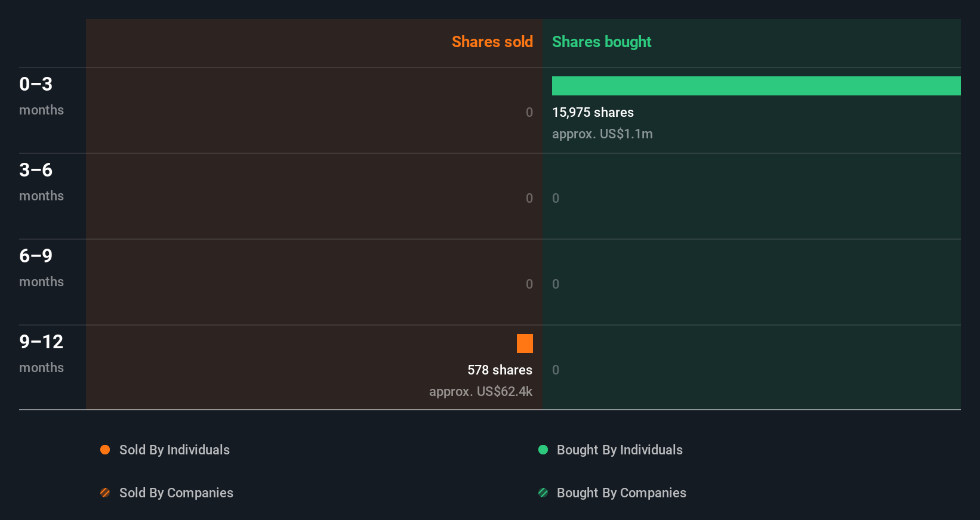This screenshot has height=520, width=980.
Task: Select the Shares sold column header
Action: pyautogui.click(x=492, y=42)
